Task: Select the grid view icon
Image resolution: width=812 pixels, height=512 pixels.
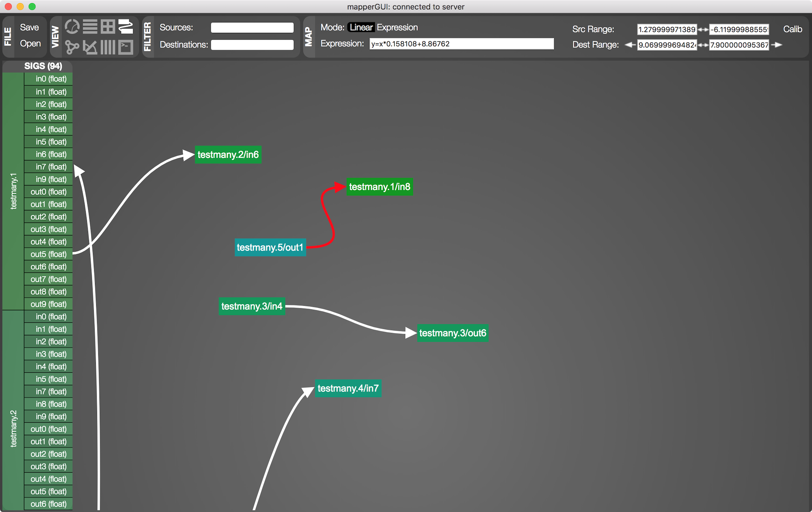Action: point(108,27)
